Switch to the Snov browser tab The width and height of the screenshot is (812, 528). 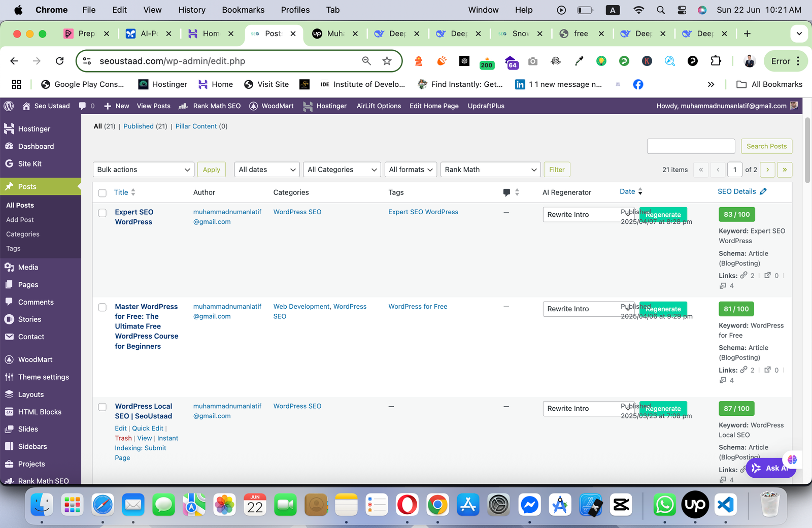click(520, 34)
